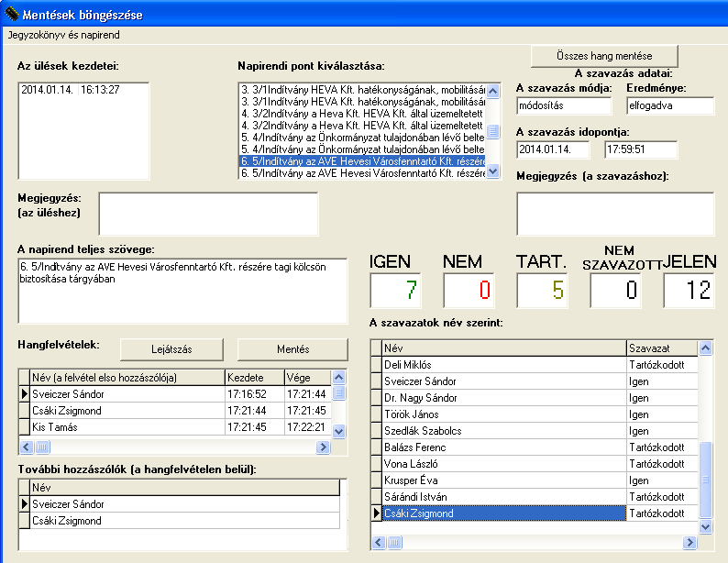Select Csáki Zsigmond in further speakers list
The image size is (728, 563).
click(179, 521)
